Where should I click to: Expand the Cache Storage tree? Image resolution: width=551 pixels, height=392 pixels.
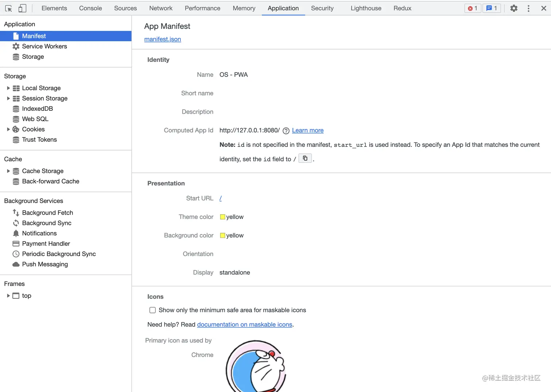[x=8, y=171]
